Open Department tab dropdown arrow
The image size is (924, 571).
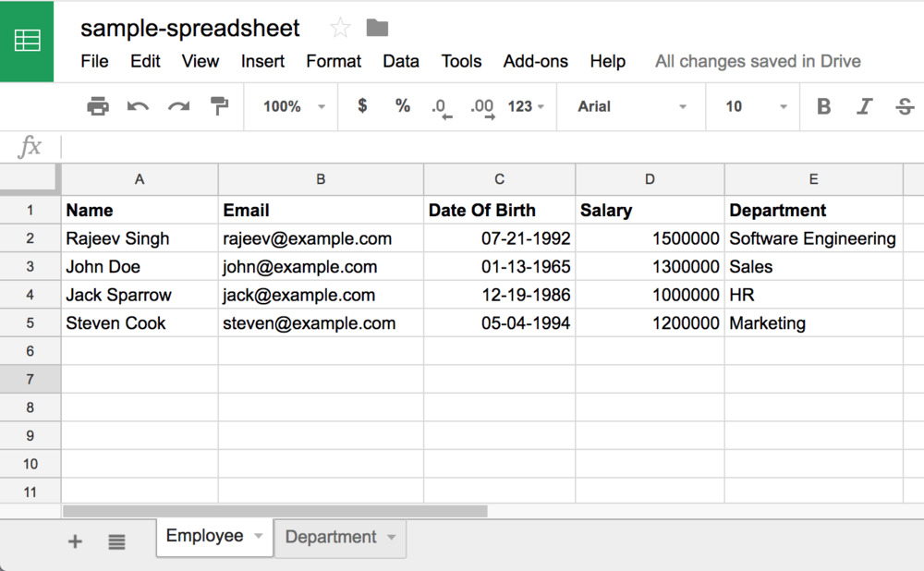[391, 537]
